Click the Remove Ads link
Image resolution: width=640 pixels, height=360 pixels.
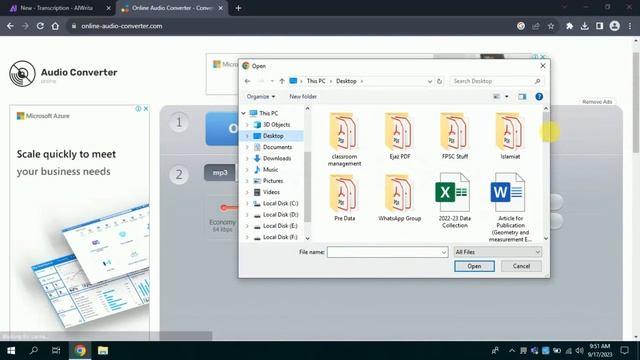pyautogui.click(x=597, y=102)
